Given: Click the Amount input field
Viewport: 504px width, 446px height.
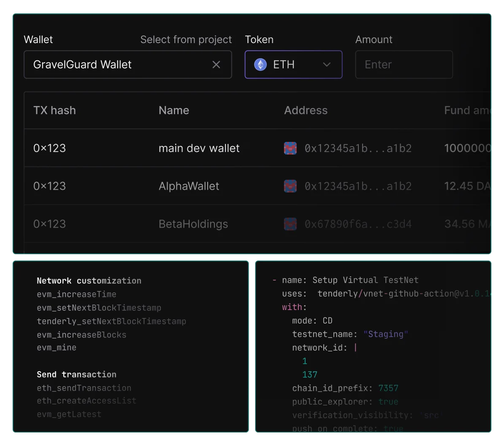Looking at the screenshot, I should click(404, 65).
